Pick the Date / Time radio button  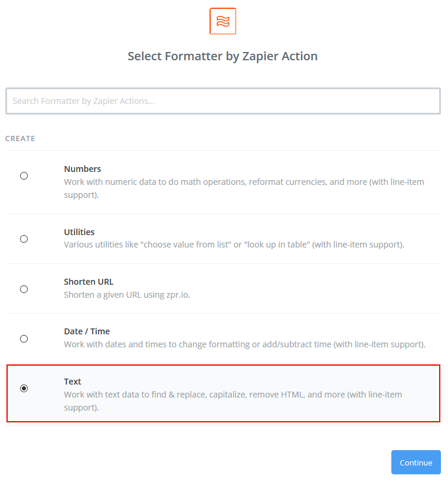24,338
